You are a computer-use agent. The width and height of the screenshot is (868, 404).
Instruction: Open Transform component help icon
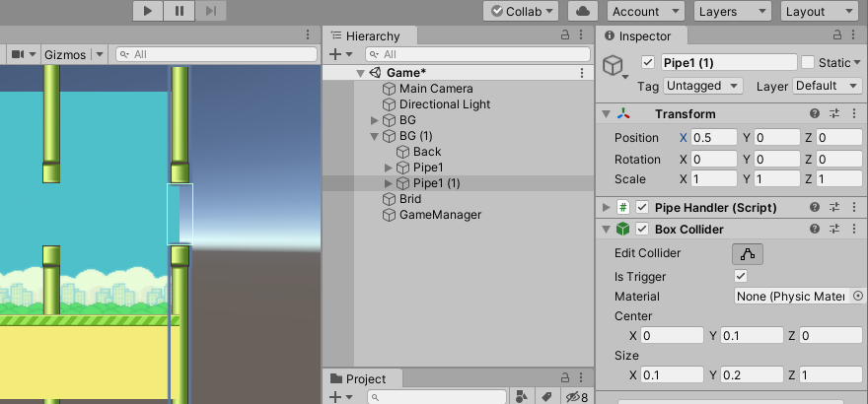[815, 114]
